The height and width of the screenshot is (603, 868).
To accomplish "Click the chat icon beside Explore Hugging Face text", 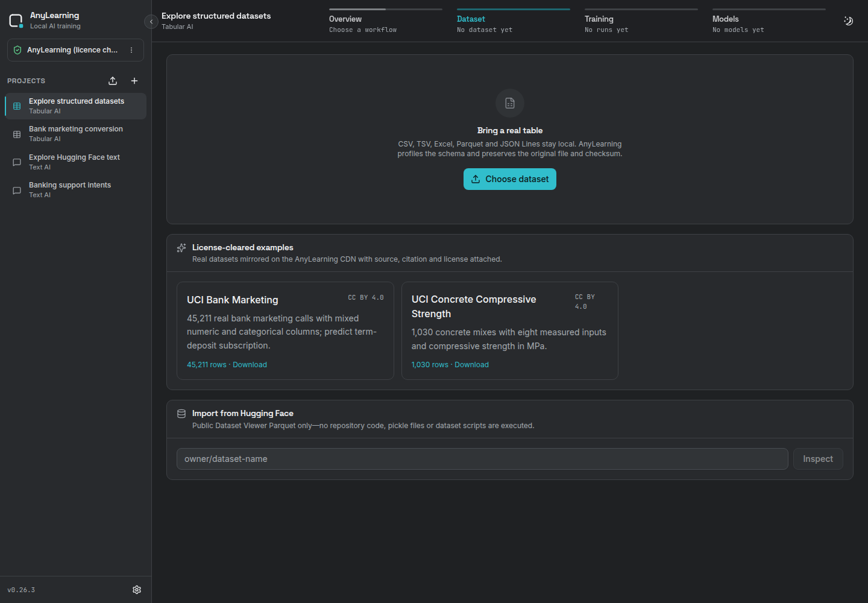I will tap(17, 162).
